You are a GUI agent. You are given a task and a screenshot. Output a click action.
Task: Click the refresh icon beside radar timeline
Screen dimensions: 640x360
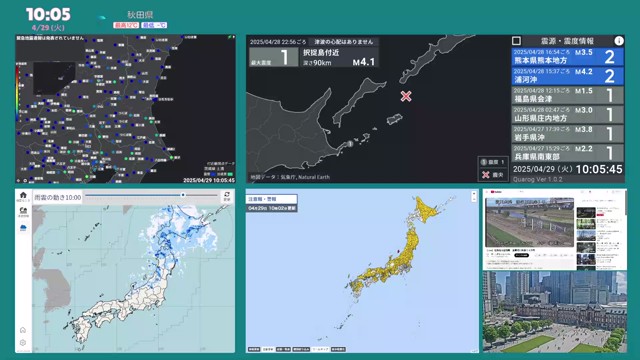click(x=227, y=195)
